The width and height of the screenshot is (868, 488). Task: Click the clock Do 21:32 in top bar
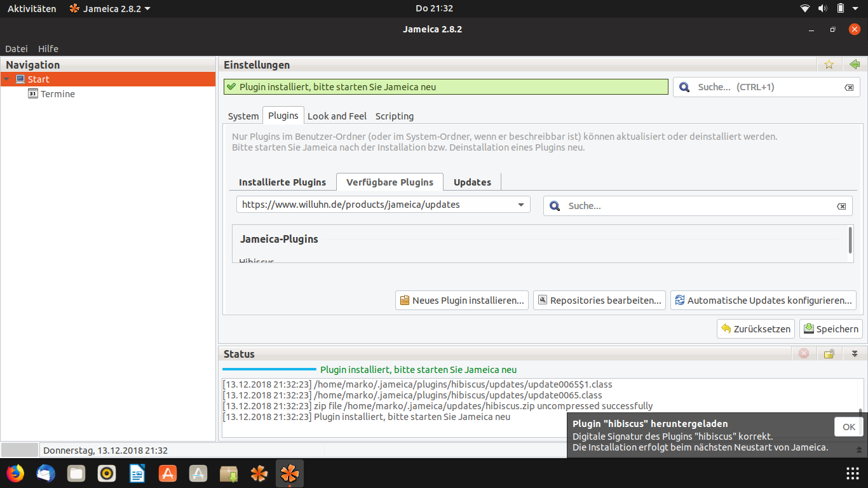(x=434, y=9)
